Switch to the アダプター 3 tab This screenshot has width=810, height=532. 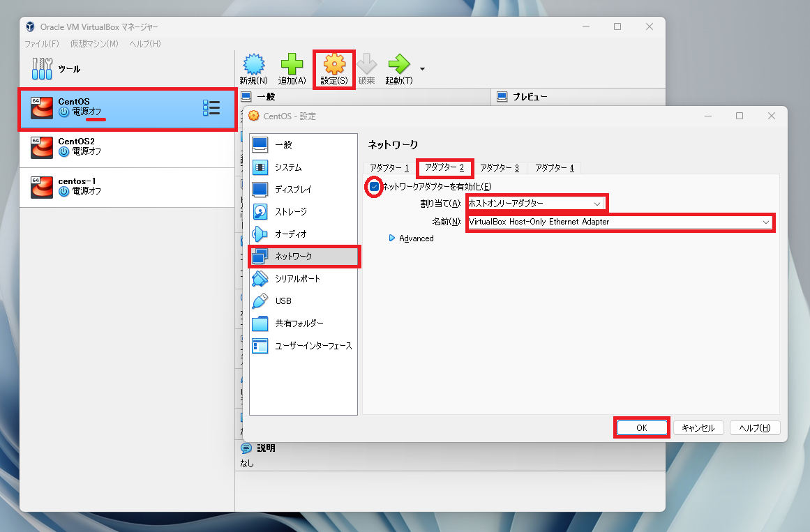click(x=500, y=168)
